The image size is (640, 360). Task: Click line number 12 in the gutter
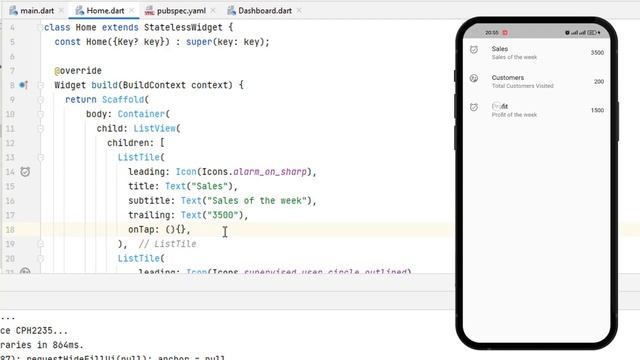(x=10, y=143)
